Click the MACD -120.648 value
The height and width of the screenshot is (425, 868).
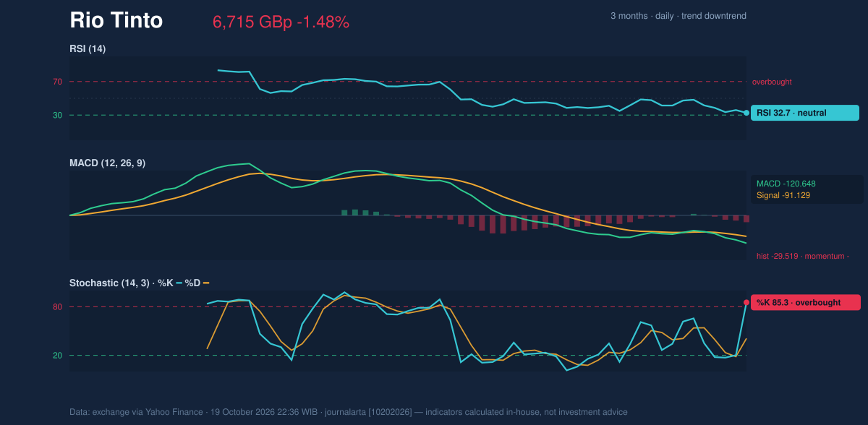pos(786,184)
